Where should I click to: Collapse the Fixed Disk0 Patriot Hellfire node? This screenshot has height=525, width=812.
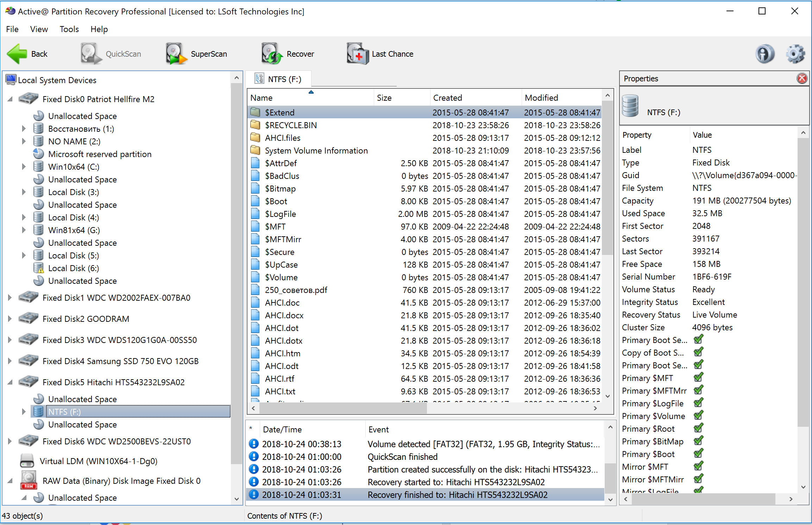[x=10, y=99]
